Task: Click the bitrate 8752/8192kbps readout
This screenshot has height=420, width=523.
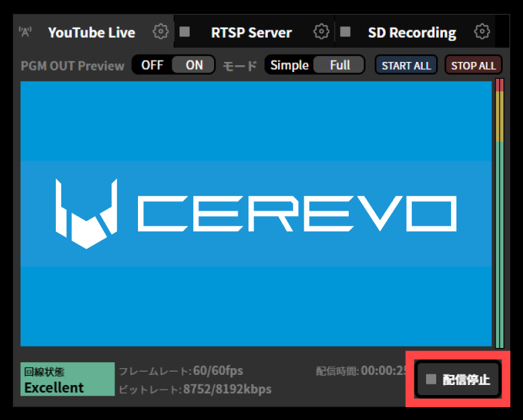Action: coord(228,389)
